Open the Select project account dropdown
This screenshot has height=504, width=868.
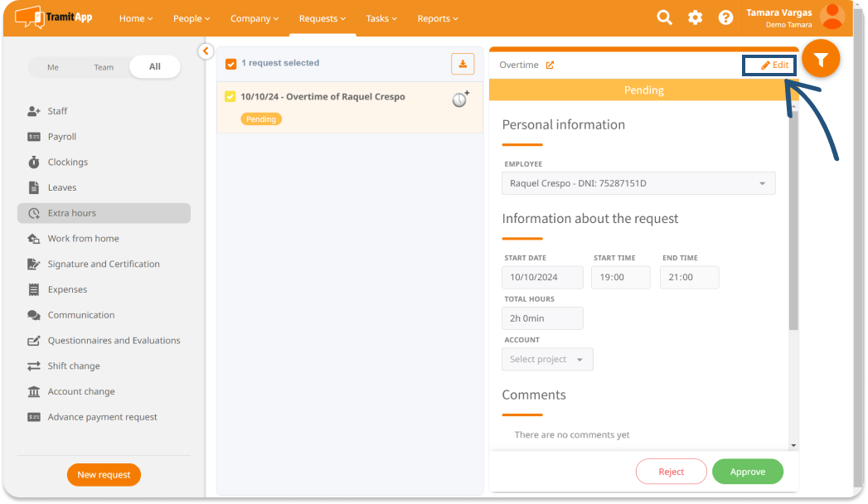tap(547, 360)
